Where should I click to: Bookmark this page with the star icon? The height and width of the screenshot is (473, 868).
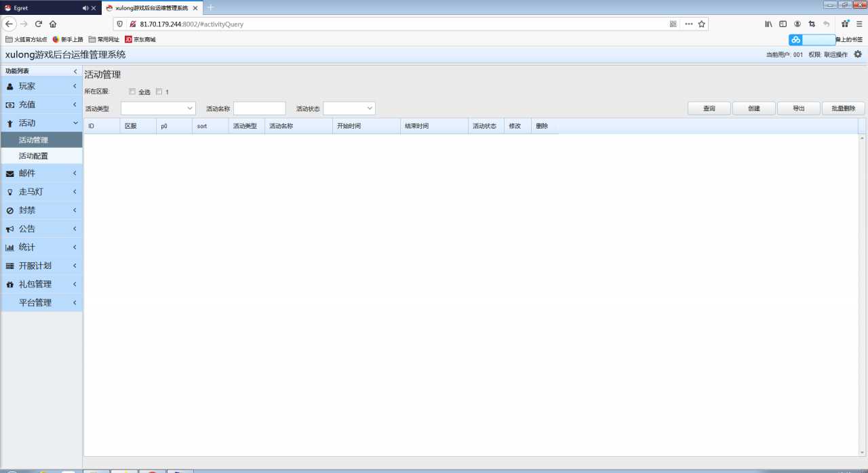pyautogui.click(x=702, y=24)
